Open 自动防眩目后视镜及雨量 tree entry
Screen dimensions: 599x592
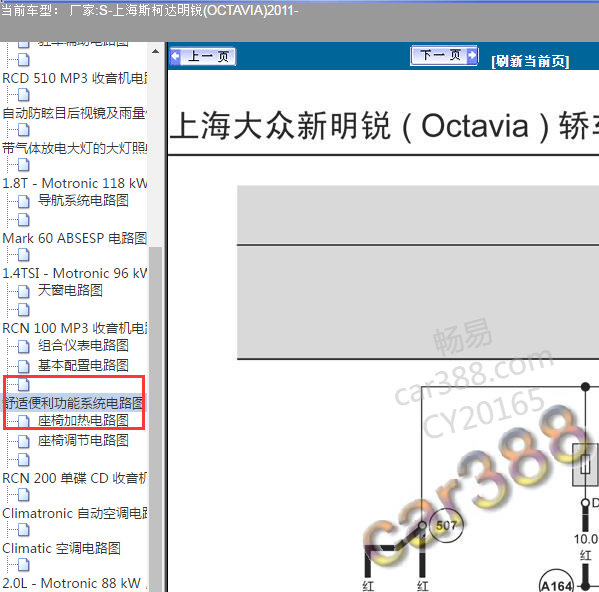tap(75, 113)
